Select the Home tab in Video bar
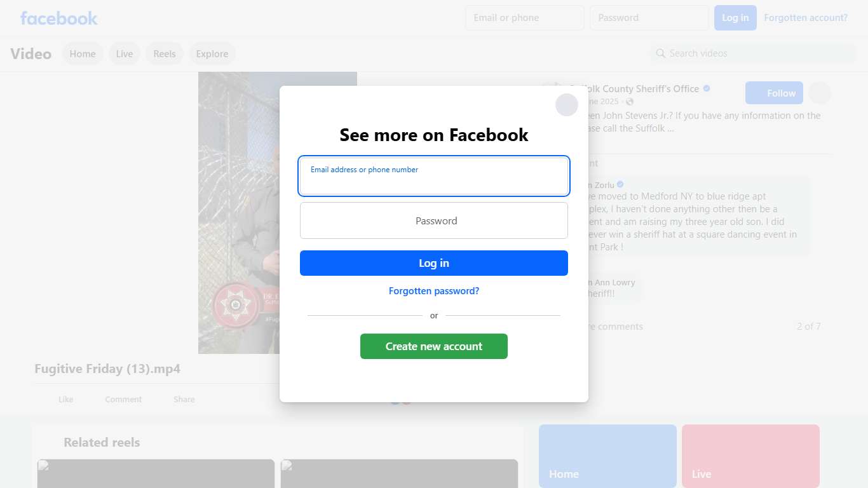868x488 pixels. [83, 54]
